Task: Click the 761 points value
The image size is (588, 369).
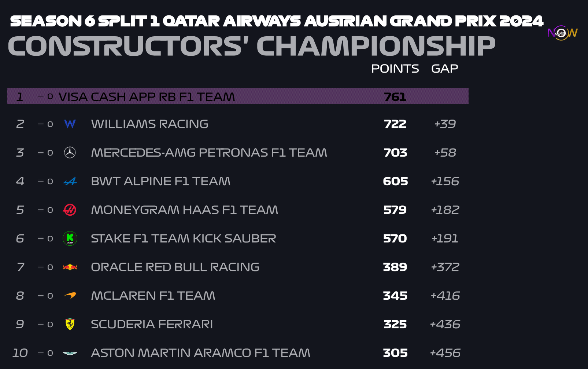Action: point(395,97)
